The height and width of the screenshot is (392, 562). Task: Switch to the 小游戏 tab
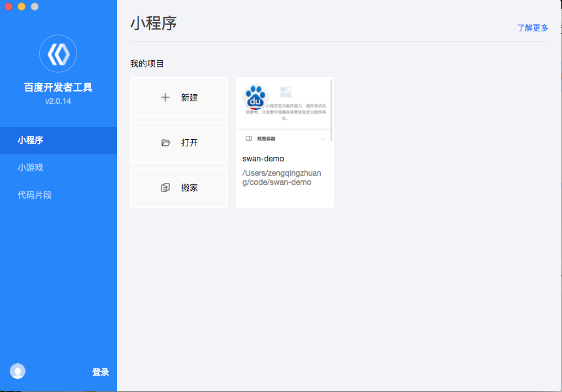pos(58,167)
